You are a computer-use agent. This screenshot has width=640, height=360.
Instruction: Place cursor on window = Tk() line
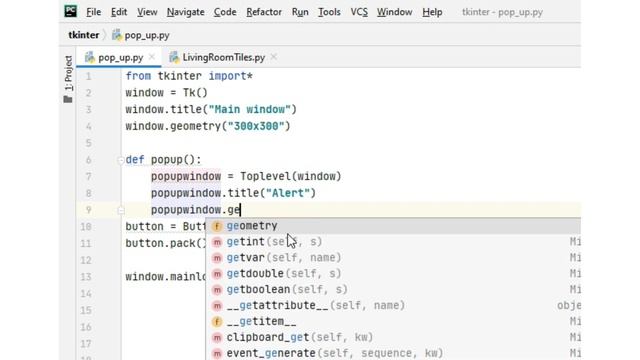pos(167,93)
